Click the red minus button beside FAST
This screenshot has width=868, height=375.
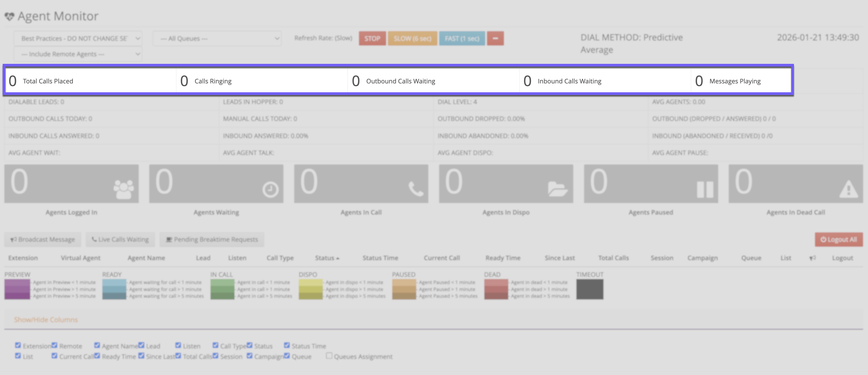click(x=495, y=38)
